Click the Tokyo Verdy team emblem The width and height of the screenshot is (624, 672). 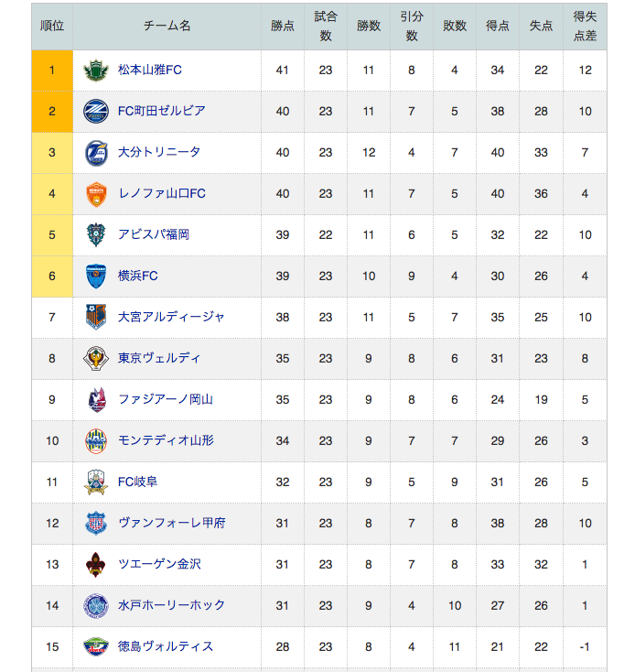coord(95,358)
